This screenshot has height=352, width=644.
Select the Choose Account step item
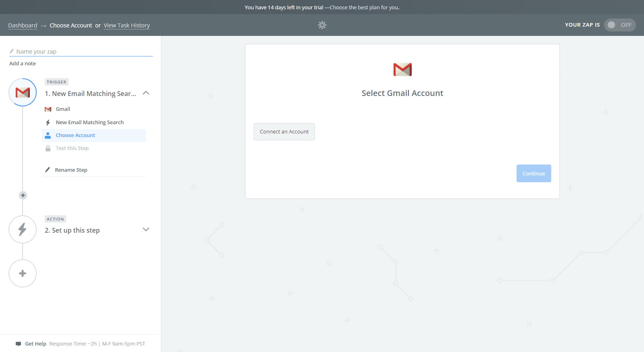(94, 135)
